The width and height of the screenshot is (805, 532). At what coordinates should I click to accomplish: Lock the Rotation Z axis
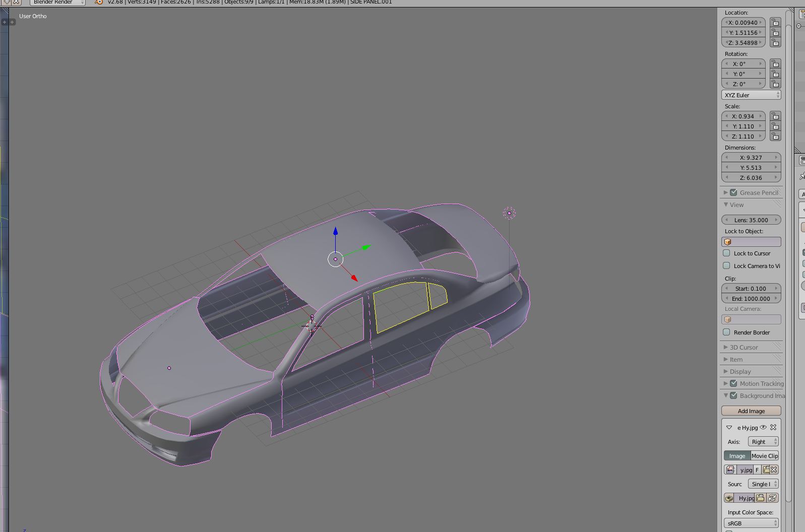pyautogui.click(x=775, y=84)
